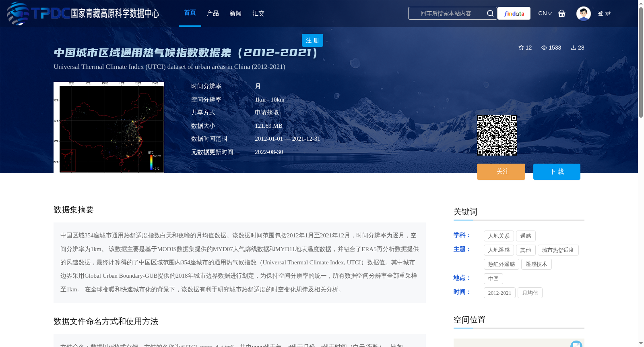This screenshot has width=644, height=347.
Task: Click the eye views count 1533
Action: (x=551, y=48)
